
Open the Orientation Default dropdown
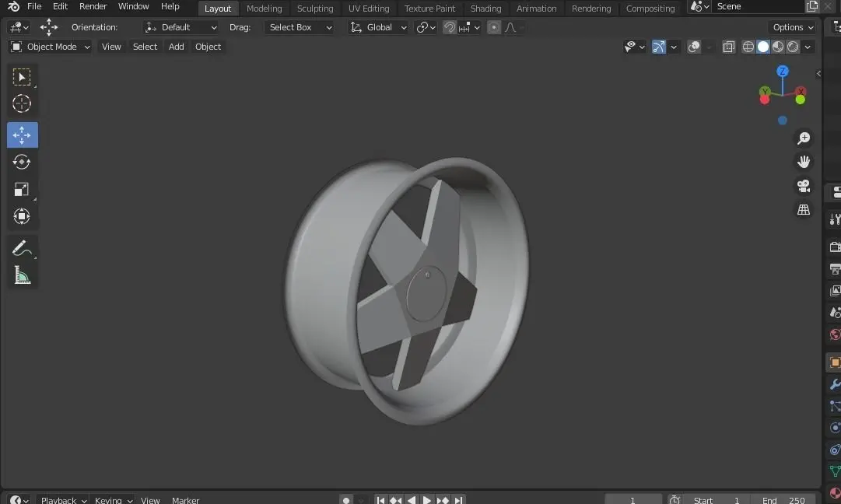coord(180,27)
